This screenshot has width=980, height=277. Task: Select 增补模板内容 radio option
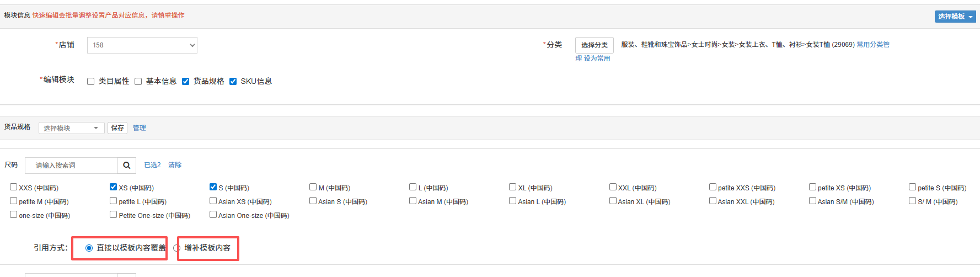point(177,248)
